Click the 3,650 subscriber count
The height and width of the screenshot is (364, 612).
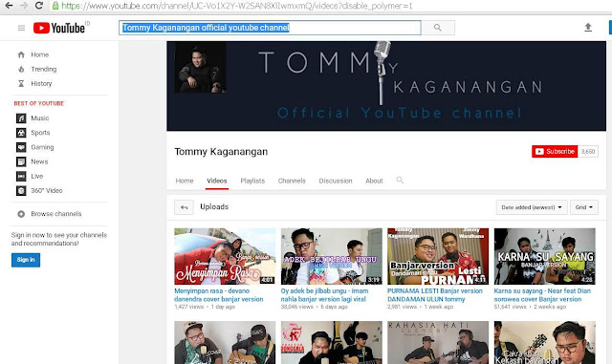point(588,151)
